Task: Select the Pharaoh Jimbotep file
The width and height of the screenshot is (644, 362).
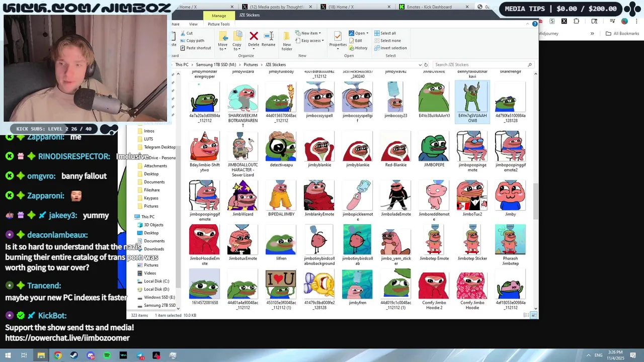Action: [510, 245]
